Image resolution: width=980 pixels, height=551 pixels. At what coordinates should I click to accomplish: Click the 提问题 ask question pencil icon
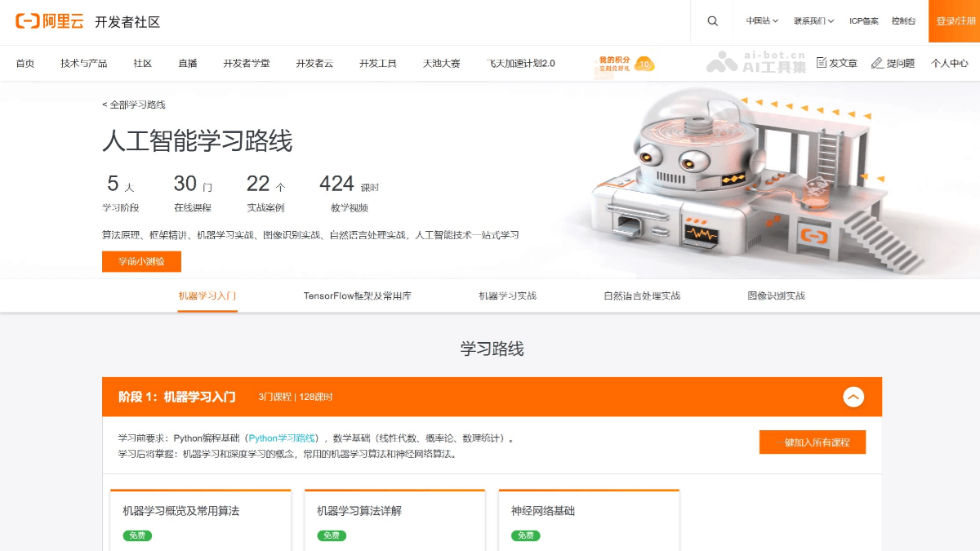click(888, 62)
